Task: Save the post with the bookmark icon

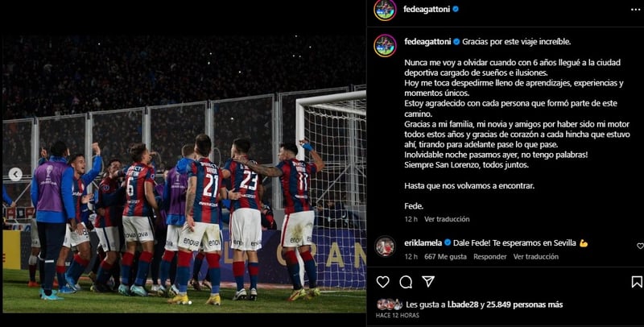Action: click(x=637, y=282)
